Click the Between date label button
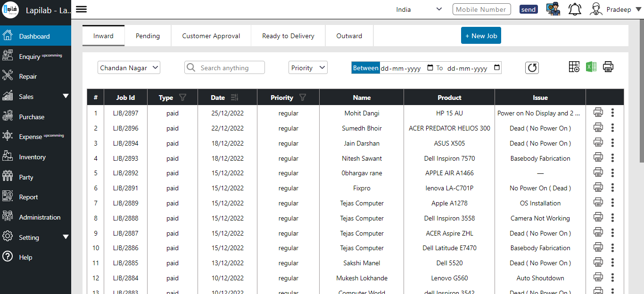Screen dimensions: 644x294 pyautogui.click(x=365, y=68)
